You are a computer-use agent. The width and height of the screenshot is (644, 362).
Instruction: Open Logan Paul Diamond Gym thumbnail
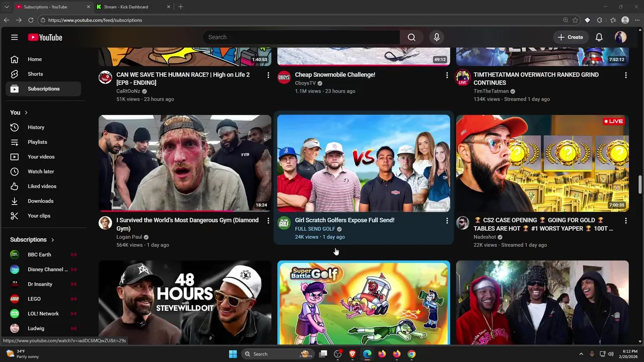185,163
